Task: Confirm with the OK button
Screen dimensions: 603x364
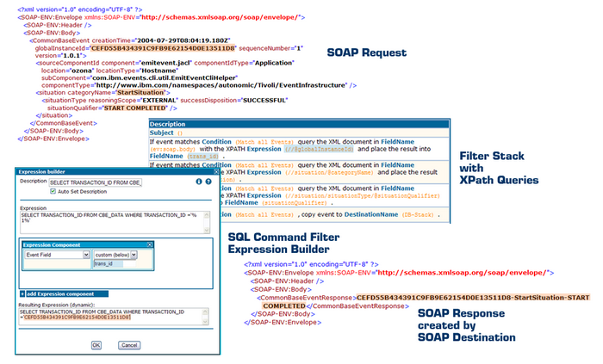Action: click(x=96, y=345)
